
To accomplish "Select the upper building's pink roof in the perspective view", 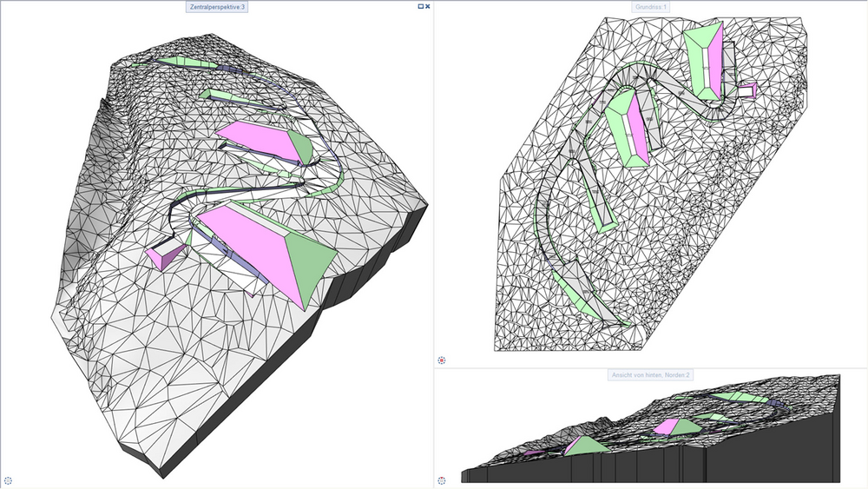I will coord(258,140).
